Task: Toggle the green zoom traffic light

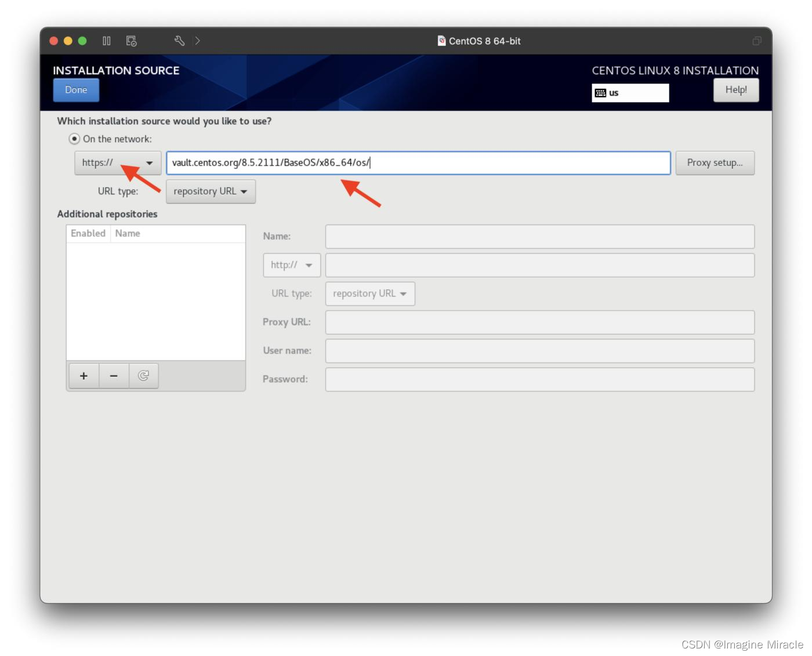Action: click(x=82, y=41)
